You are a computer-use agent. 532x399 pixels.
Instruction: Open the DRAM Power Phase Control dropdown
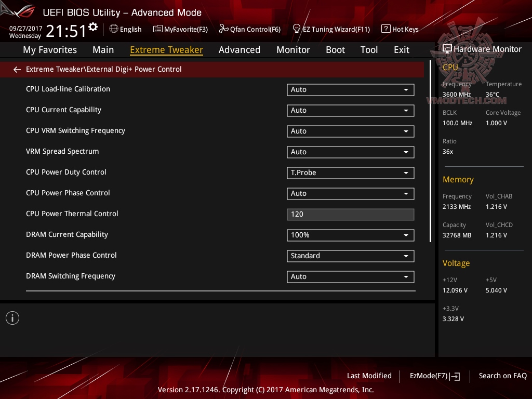(350, 256)
